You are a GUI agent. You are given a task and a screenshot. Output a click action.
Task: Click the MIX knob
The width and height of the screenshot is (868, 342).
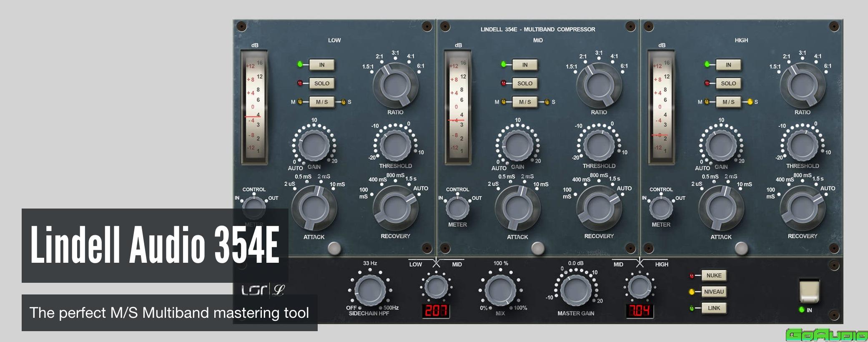500,290
